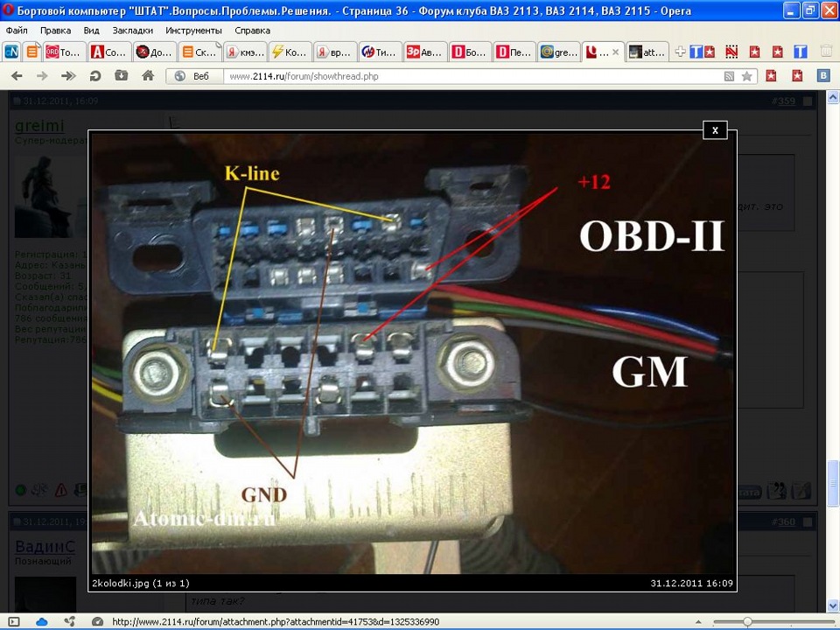This screenshot has width=840, height=630.
Task: Switch to the 'gre...' tab
Action: coord(559,52)
